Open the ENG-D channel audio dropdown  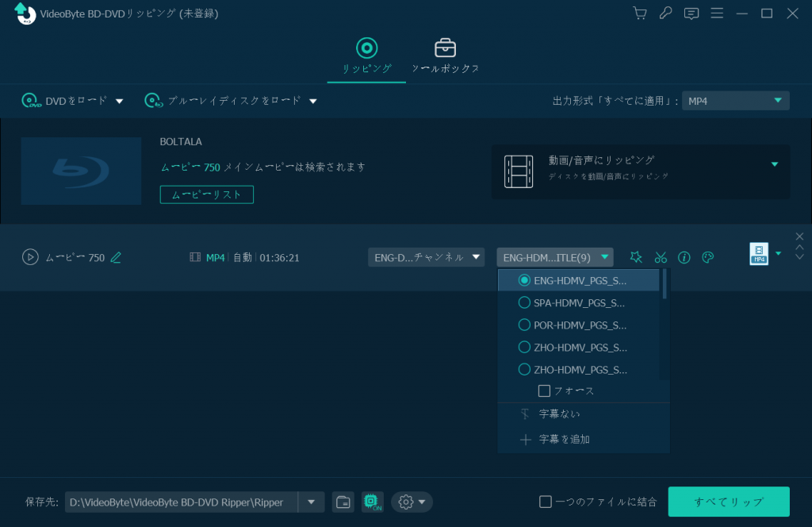(426, 257)
